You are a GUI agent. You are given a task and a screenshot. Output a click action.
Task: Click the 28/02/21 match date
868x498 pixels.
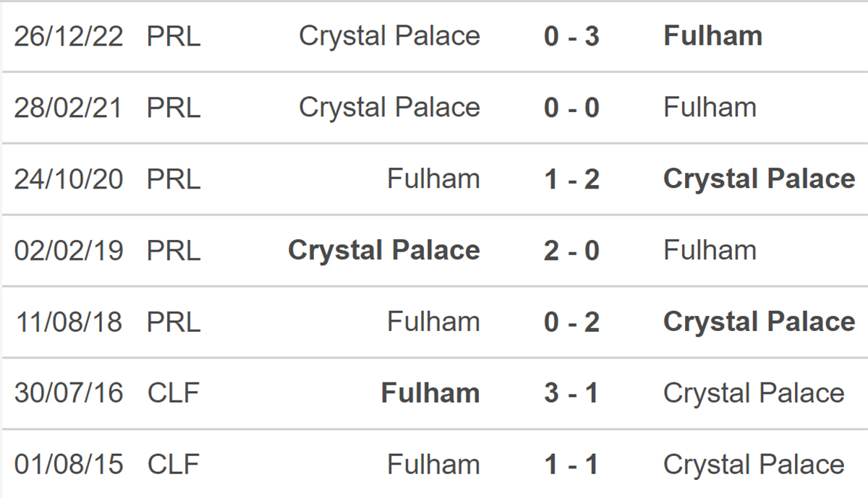69,108
